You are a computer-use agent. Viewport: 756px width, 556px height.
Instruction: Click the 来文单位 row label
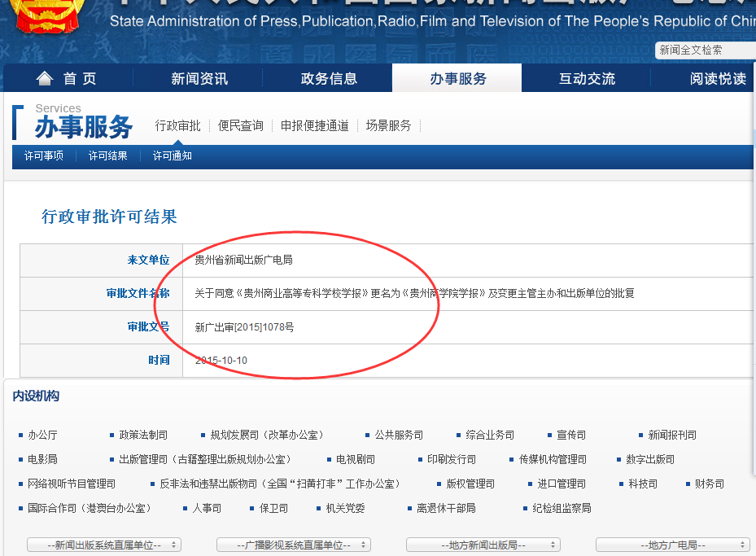click(148, 260)
